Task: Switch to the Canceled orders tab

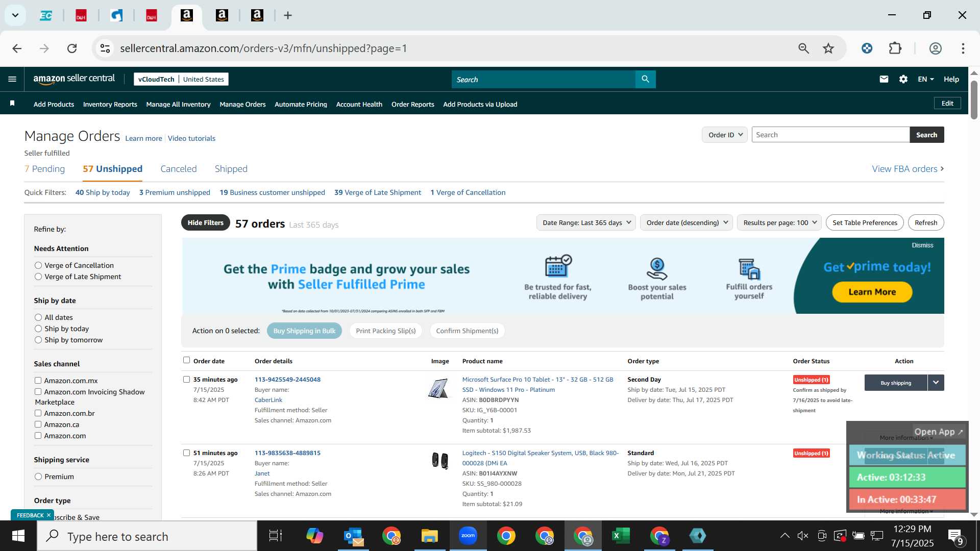Action: [x=178, y=169]
